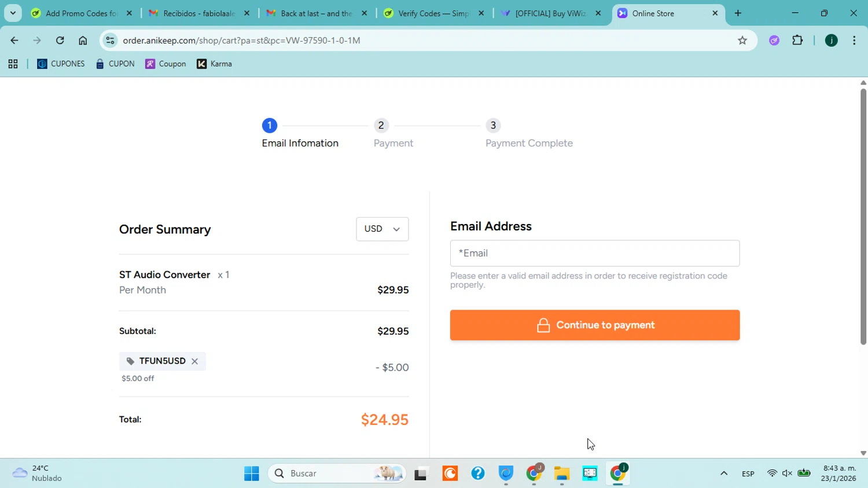Click the ESP language indicator
Screen dimensions: 868x488
pos(748,474)
